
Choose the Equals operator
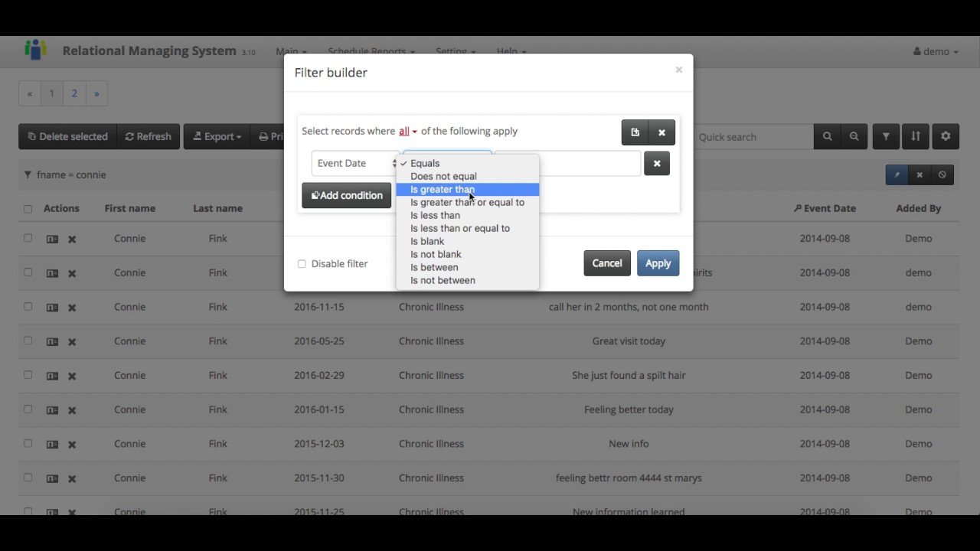click(468, 163)
